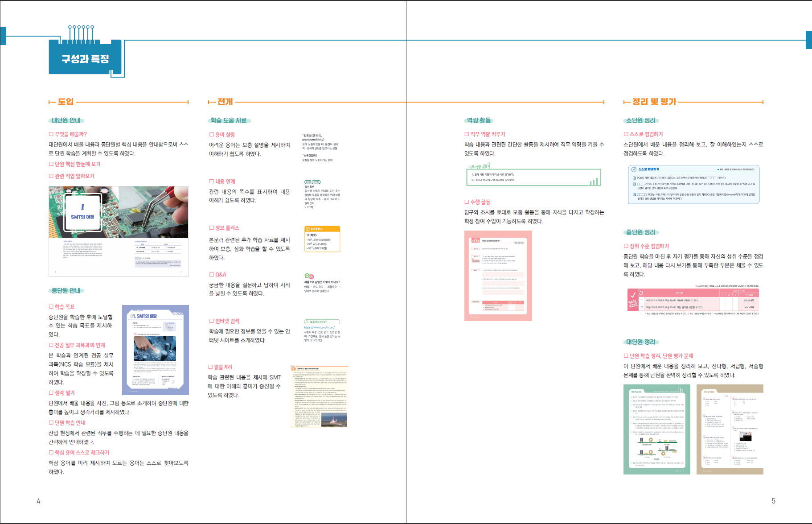Image resolution: width=812 pixels, height=524 pixels.
Task: Select the '대단원 안내' subheading
Action: point(66,120)
